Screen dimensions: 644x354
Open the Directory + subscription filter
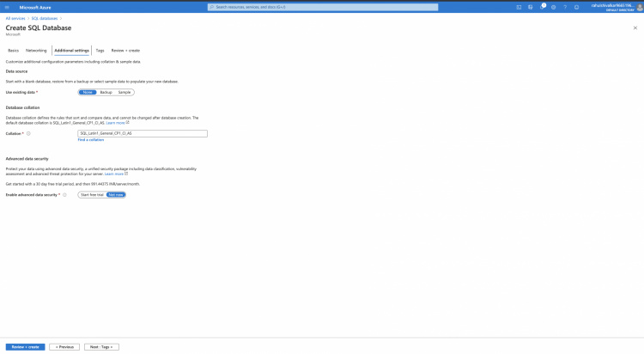pyautogui.click(x=532, y=6)
